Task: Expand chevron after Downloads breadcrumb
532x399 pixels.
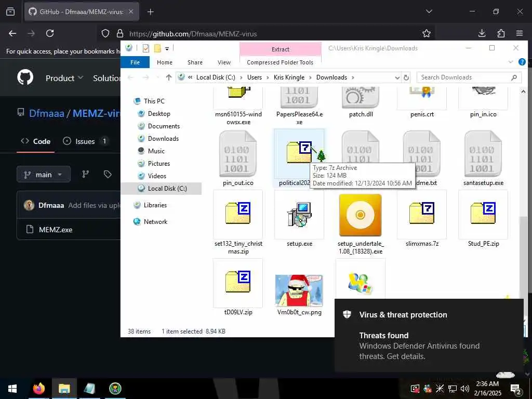Action: point(353,77)
